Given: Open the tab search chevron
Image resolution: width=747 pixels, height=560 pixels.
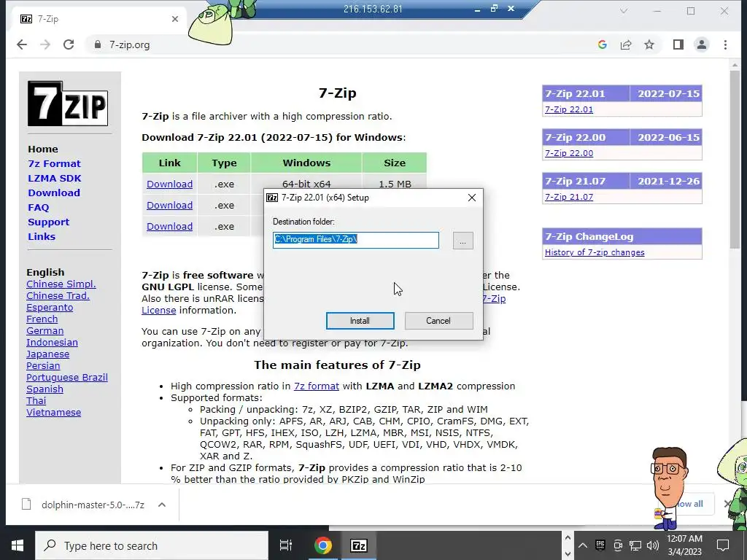Looking at the screenshot, I should point(623,11).
